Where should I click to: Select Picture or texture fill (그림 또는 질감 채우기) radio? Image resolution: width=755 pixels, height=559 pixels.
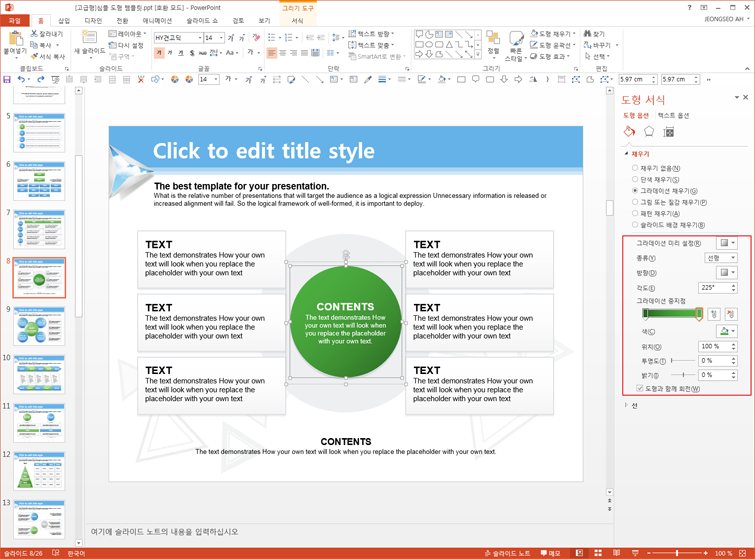point(635,202)
